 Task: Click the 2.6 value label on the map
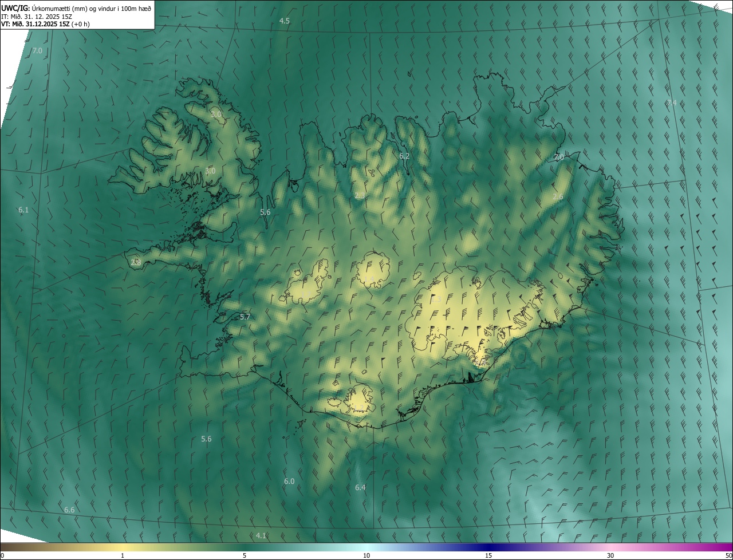point(558,196)
